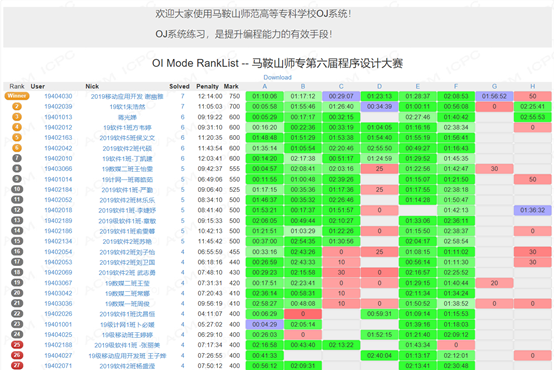Image resolution: width=554 pixels, height=370 pixels.
Task: Open user 19402039 profile link
Action: 58,106
